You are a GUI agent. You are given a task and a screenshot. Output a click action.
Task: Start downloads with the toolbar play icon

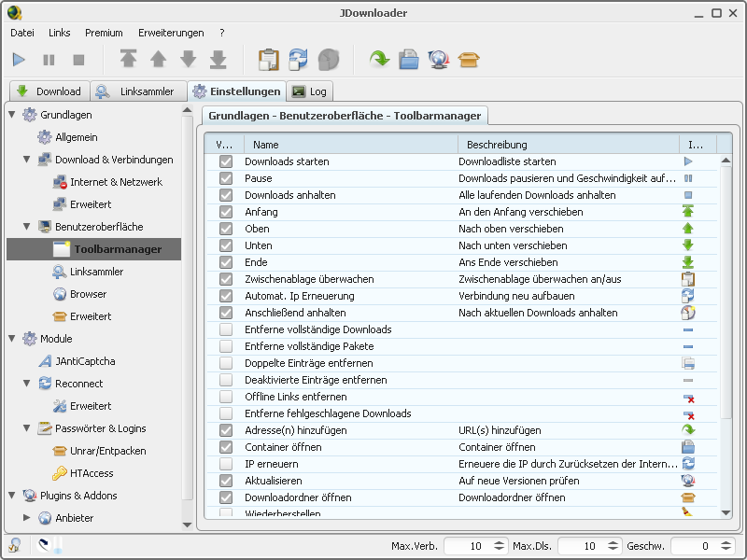pos(19,60)
